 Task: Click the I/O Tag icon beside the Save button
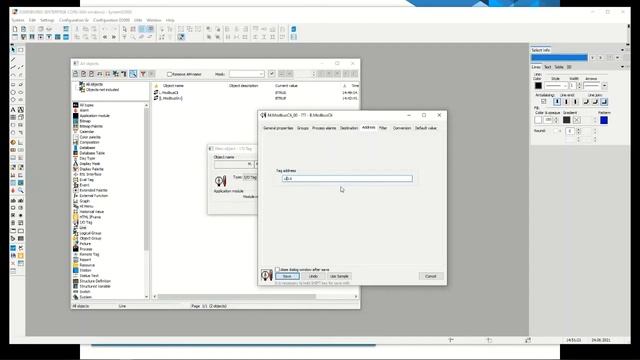(267, 275)
